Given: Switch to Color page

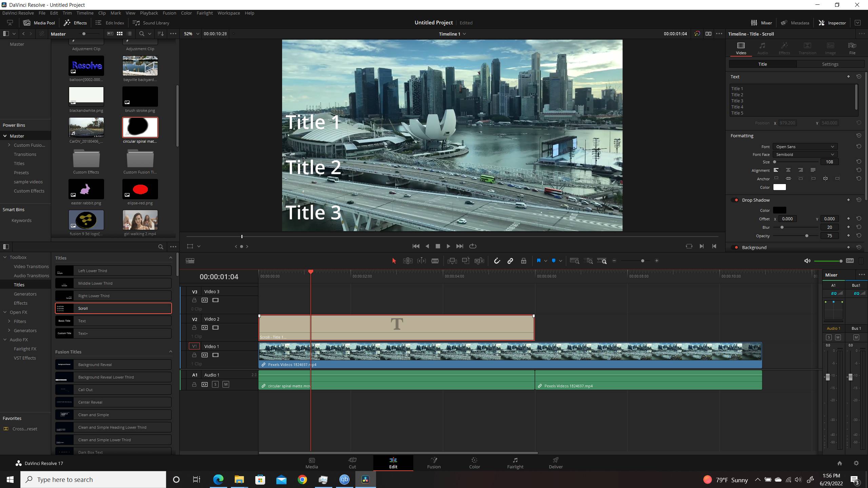Looking at the screenshot, I should [474, 463].
